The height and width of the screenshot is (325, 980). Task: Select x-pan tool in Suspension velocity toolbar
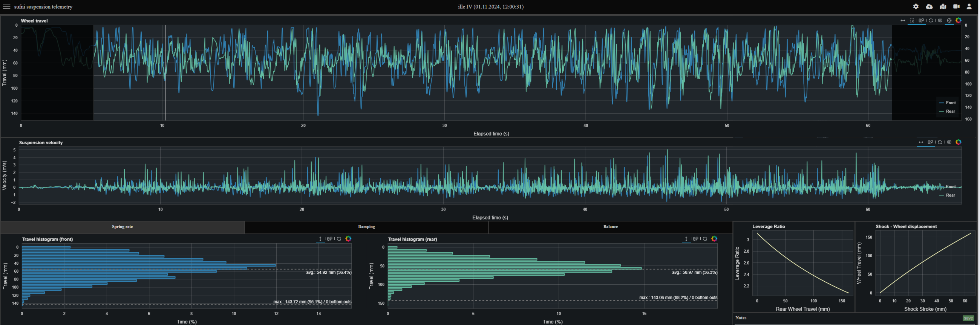(921, 142)
